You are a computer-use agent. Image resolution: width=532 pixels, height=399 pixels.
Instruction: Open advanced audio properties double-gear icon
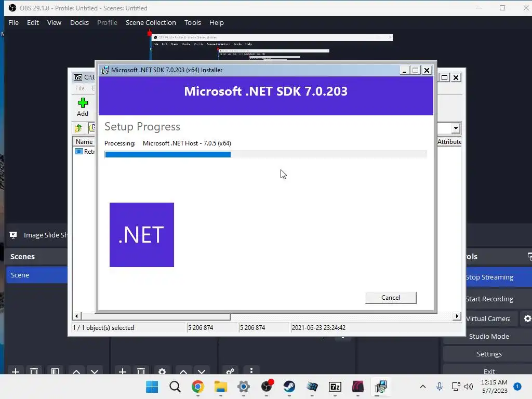(x=230, y=371)
